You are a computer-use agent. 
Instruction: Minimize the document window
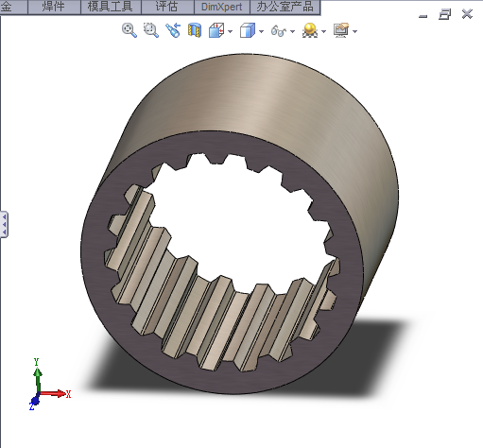pyautogui.click(x=423, y=16)
